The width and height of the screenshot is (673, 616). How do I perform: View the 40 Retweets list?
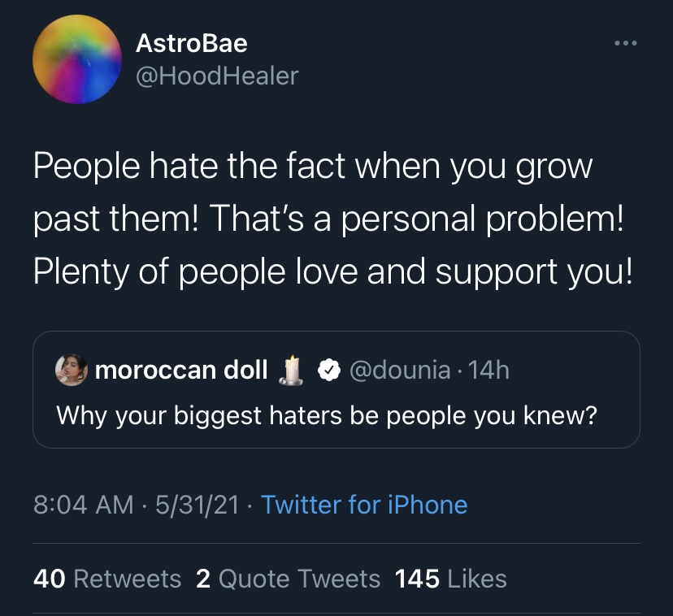click(x=107, y=579)
